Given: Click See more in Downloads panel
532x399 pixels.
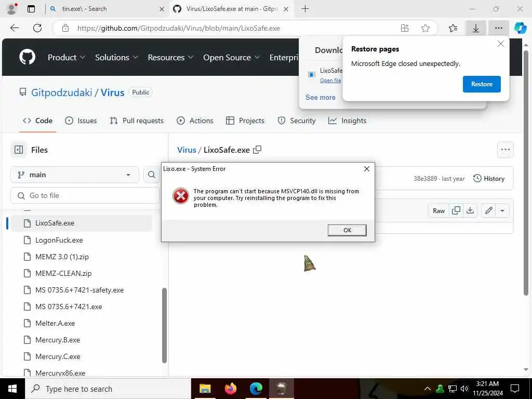Looking at the screenshot, I should click(x=320, y=97).
